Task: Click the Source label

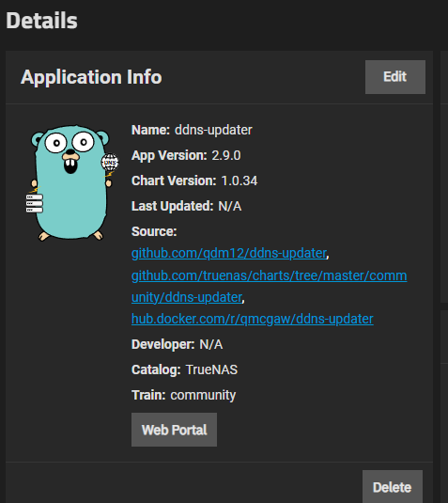Action: (154, 231)
